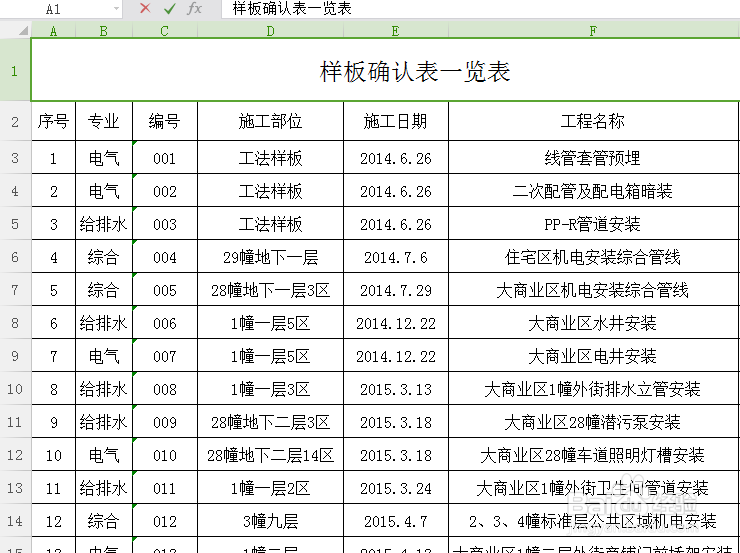This screenshot has height=553, width=740.
Task: Select cell containing 2015.3.24
Action: point(395,488)
